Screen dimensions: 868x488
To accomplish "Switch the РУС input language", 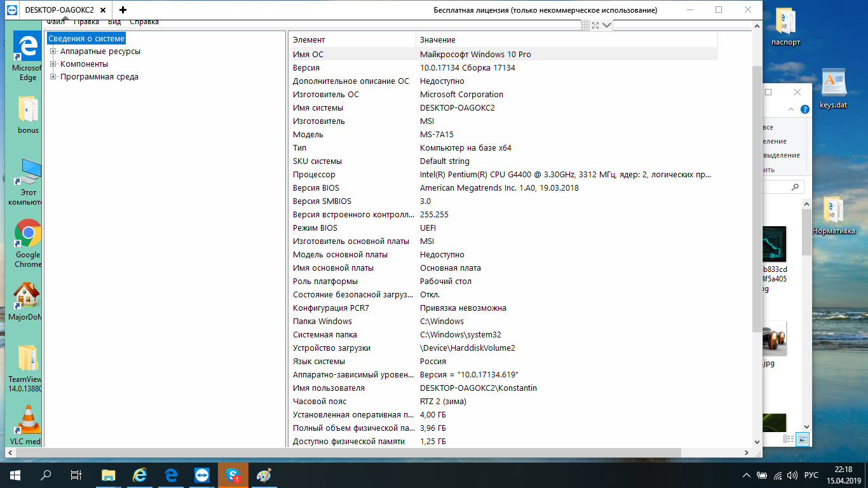I will coord(811,475).
